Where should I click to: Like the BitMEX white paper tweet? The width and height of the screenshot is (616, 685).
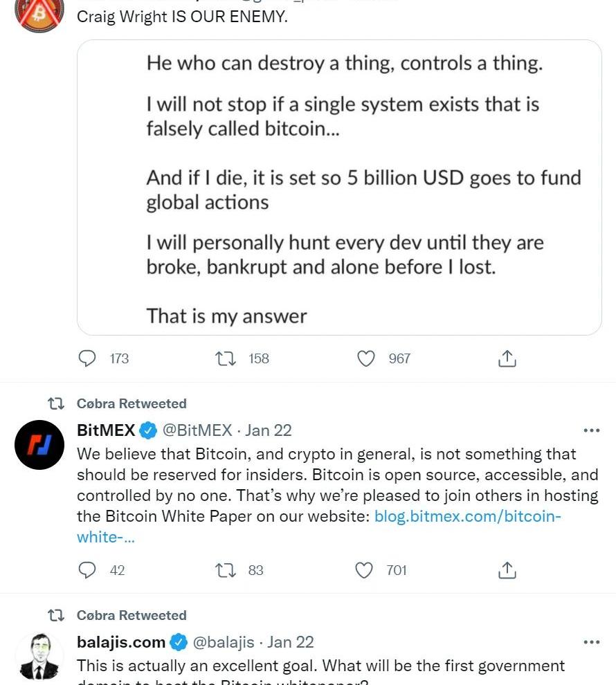364,570
